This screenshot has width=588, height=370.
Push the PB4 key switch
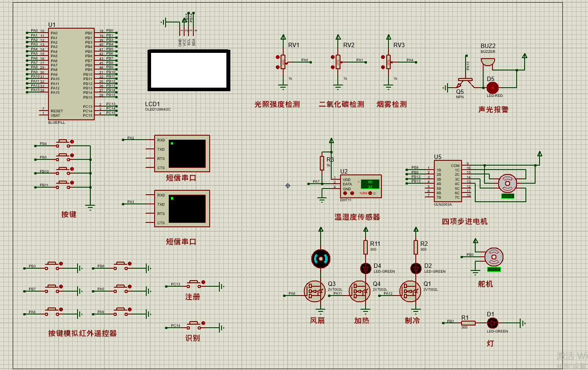click(x=62, y=143)
